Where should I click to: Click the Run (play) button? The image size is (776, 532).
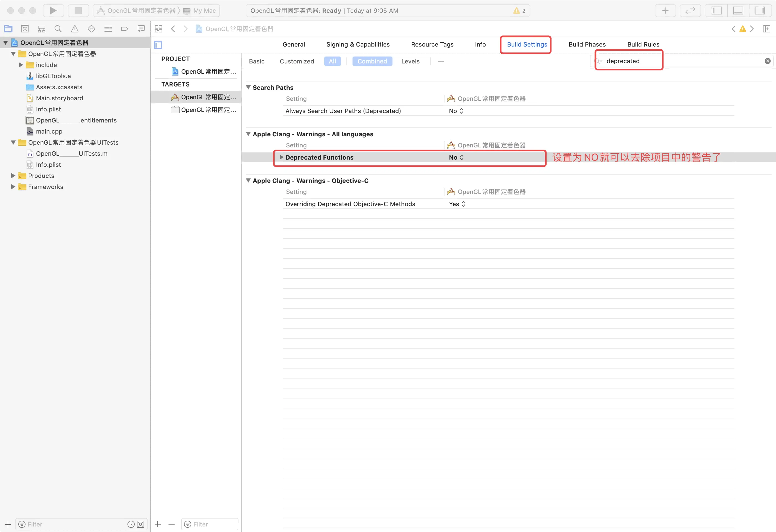tap(53, 10)
